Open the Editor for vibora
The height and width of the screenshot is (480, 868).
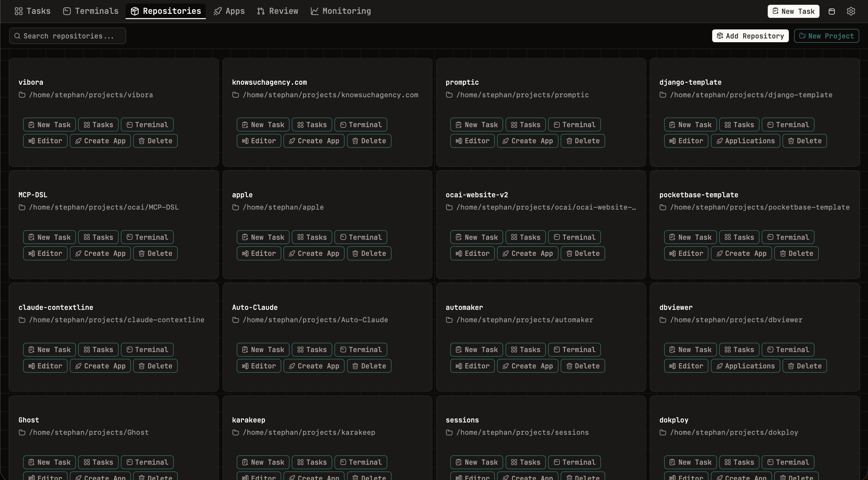pyautogui.click(x=45, y=141)
